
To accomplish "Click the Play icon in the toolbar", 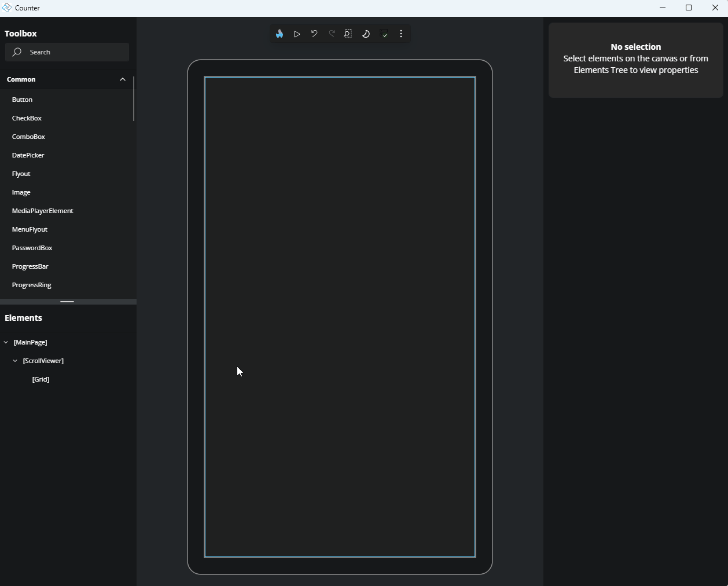I will tap(297, 34).
